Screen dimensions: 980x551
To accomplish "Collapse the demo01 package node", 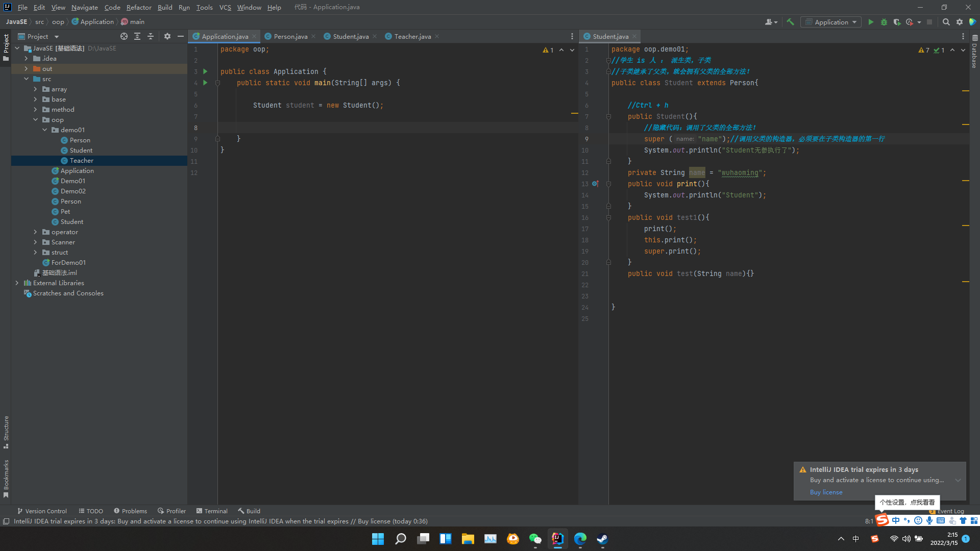I will click(x=44, y=130).
